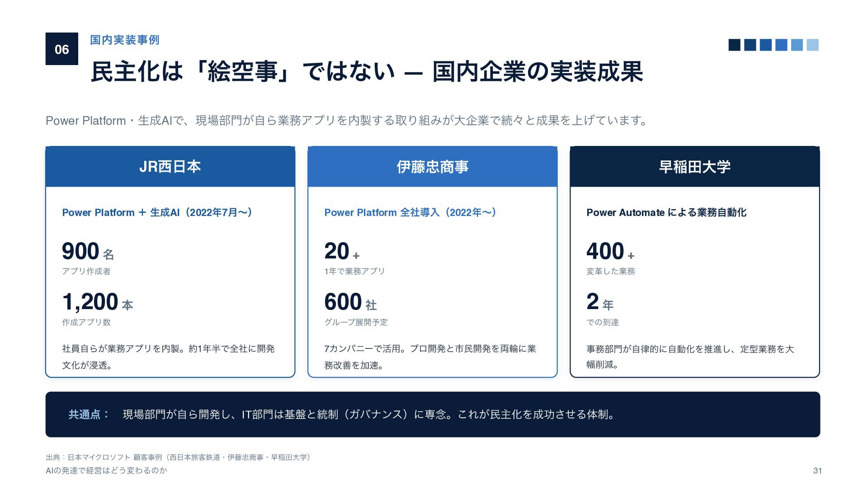Image resolution: width=868 pixels, height=488 pixels.
Task: Select the 2 年 figure
Action: (600, 302)
